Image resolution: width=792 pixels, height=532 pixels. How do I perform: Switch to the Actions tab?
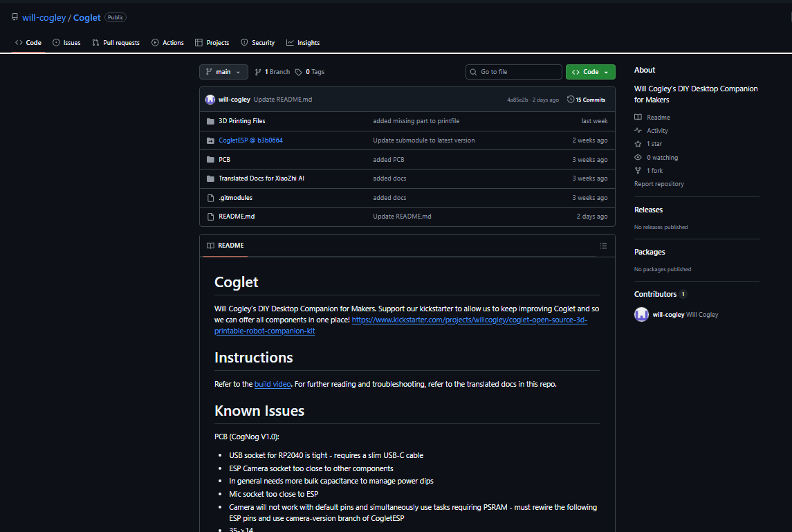[167, 43]
